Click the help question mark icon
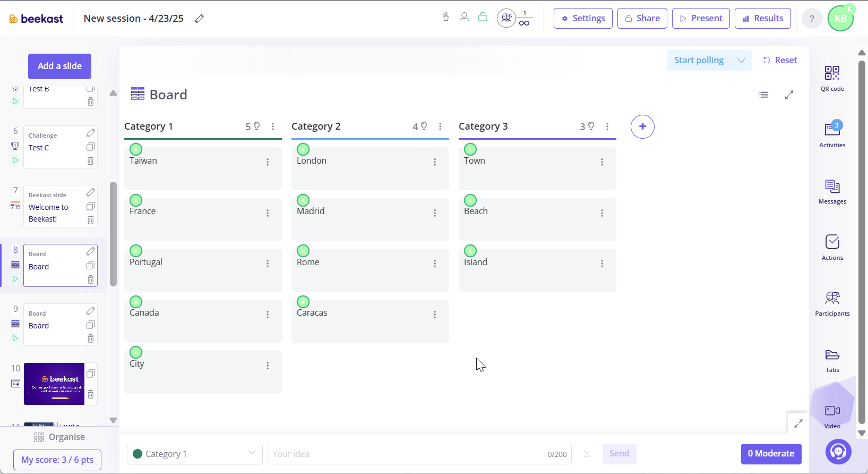The width and height of the screenshot is (868, 474). coord(811,19)
